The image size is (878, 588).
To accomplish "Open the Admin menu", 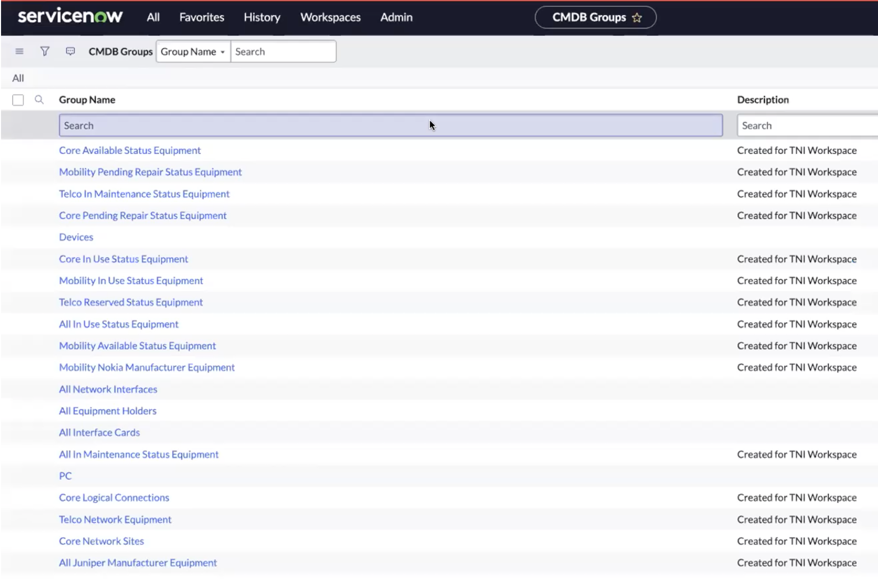I will point(397,17).
